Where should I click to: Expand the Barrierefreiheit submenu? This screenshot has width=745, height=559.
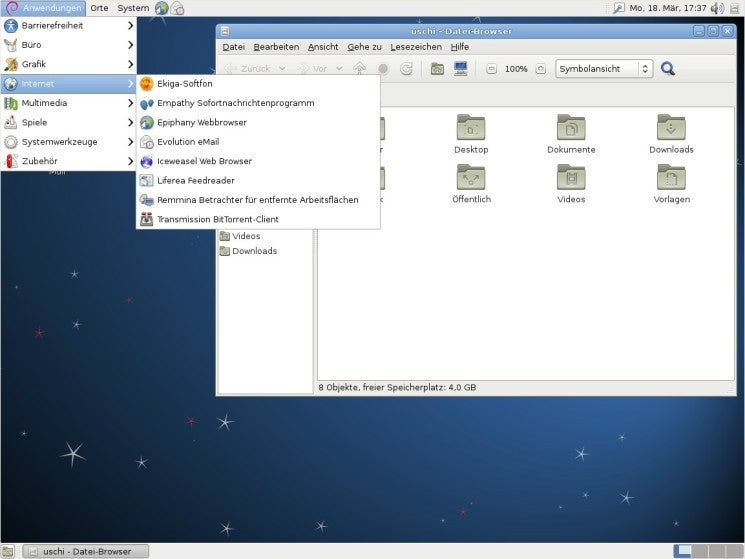click(x=68, y=26)
